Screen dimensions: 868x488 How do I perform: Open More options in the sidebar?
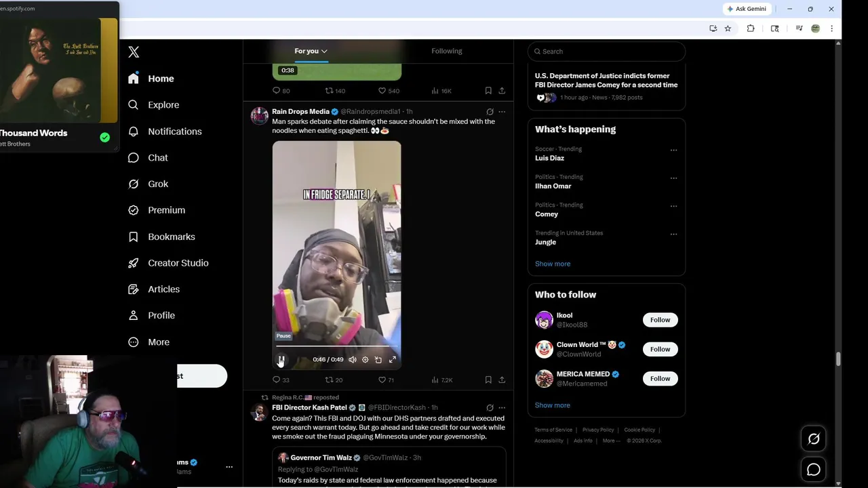point(149,342)
